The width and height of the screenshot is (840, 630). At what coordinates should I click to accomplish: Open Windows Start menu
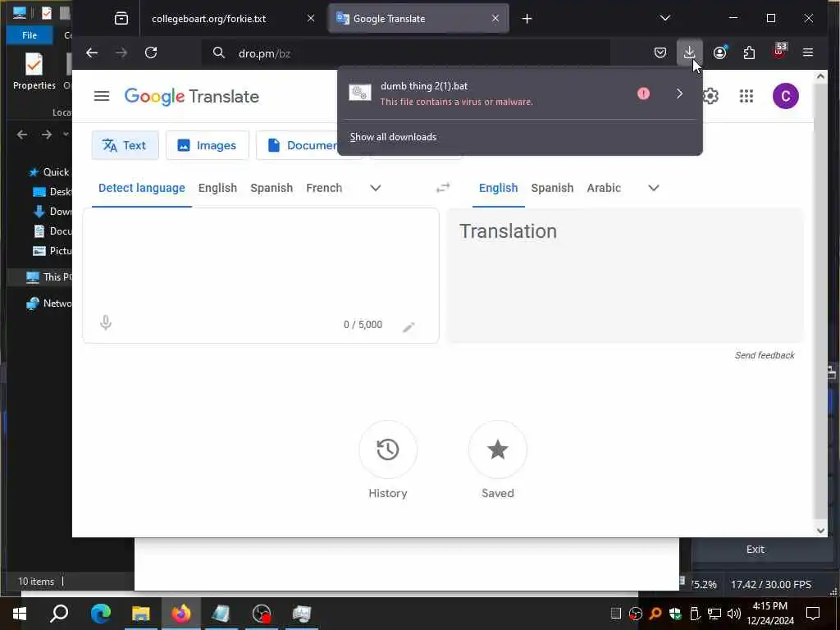click(20, 614)
